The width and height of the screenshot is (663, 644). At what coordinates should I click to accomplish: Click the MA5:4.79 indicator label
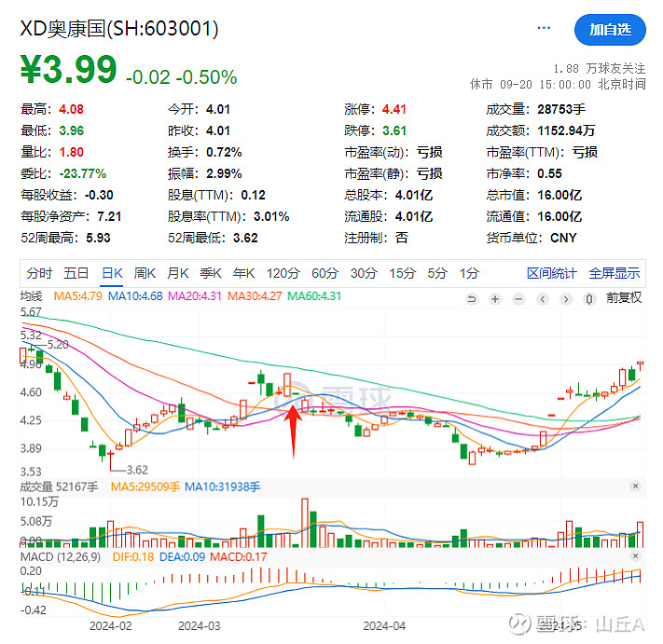[x=77, y=296]
